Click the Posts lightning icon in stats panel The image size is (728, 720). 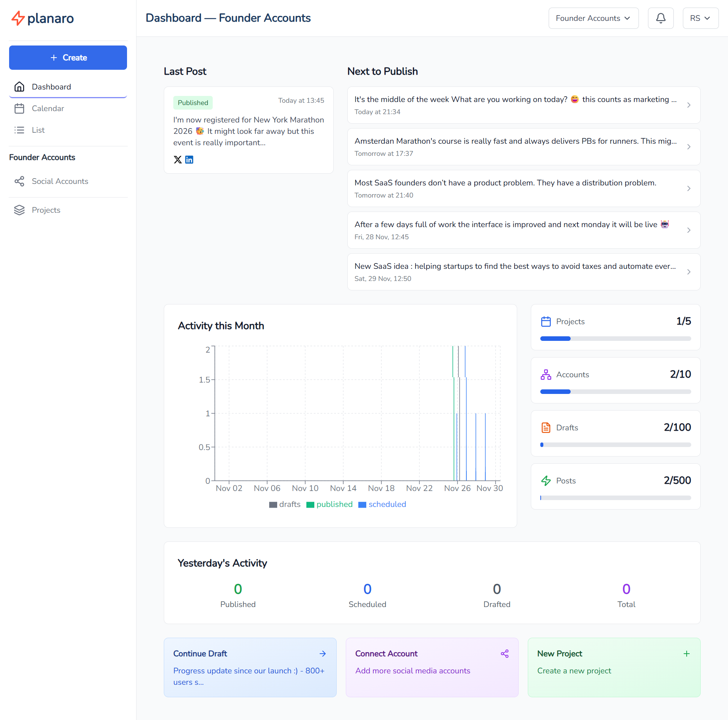coord(546,480)
